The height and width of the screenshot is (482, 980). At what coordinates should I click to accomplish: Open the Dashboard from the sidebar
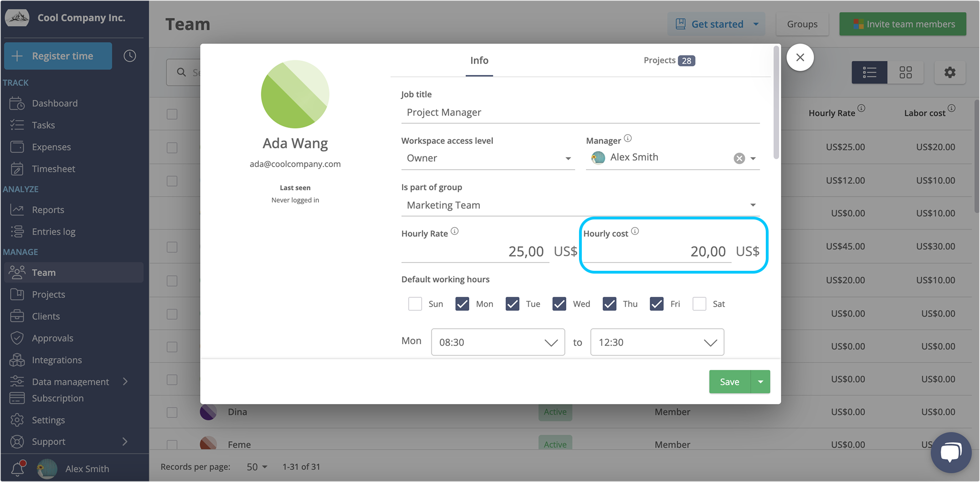click(55, 103)
